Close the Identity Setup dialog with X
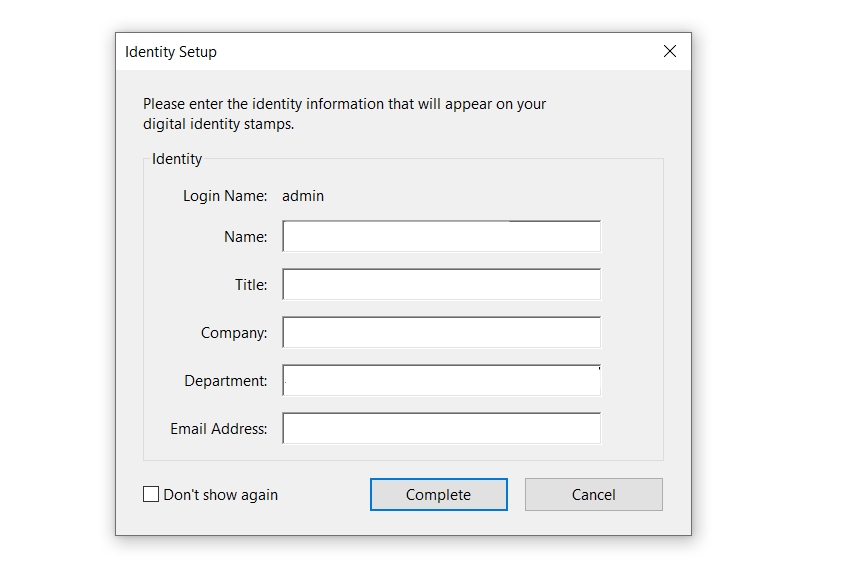The height and width of the screenshot is (572, 858). pyautogui.click(x=670, y=52)
